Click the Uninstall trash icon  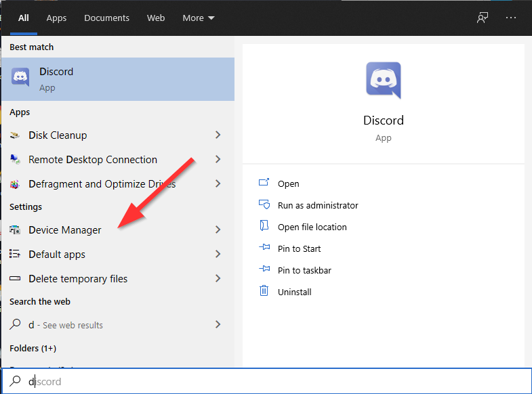click(264, 290)
